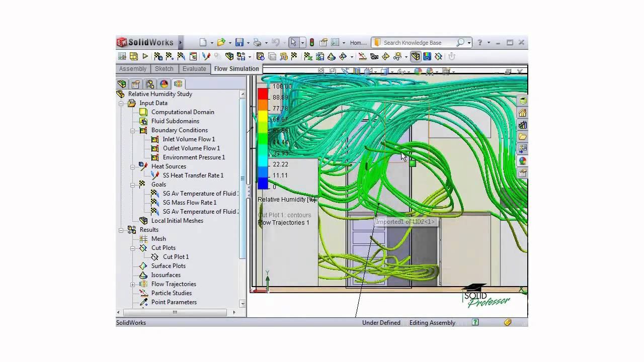The width and height of the screenshot is (644, 362).
Task: Switch to the Sketch tab
Action: (164, 69)
